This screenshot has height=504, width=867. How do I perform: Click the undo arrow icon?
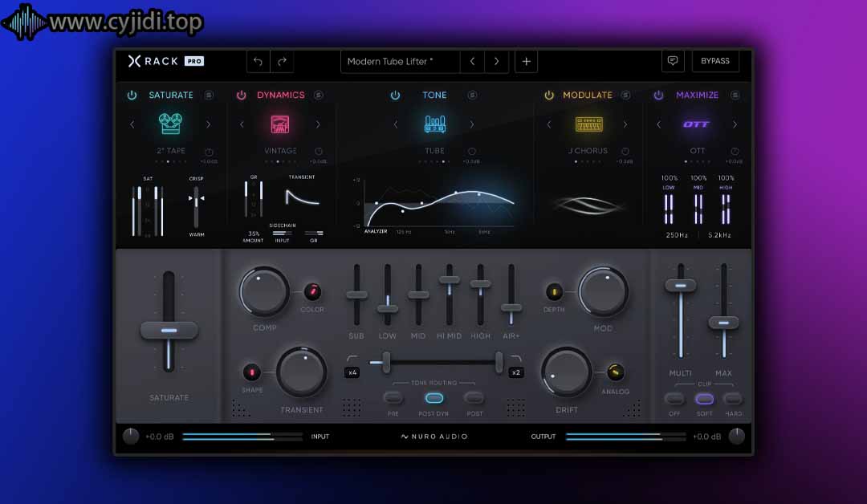point(258,61)
